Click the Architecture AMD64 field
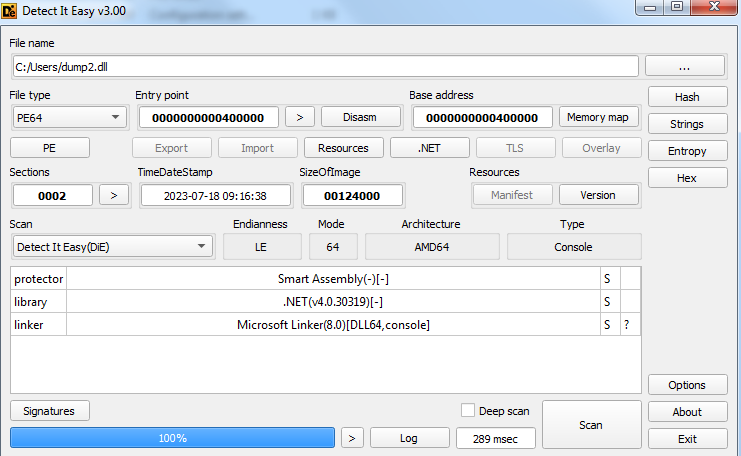 coord(432,247)
